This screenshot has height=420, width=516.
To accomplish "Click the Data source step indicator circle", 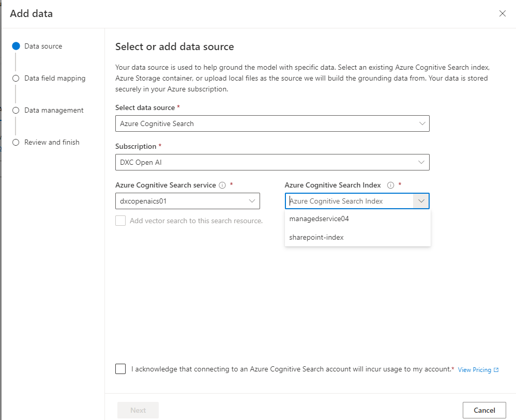I will click(x=16, y=45).
